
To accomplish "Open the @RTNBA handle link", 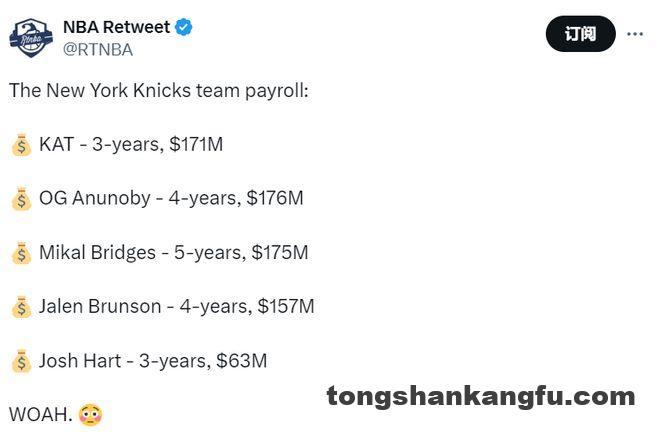I will point(98,50).
